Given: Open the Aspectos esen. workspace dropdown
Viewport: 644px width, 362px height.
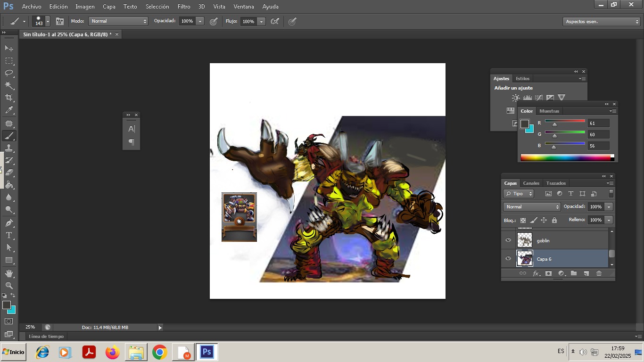Looking at the screenshot, I should (x=601, y=22).
